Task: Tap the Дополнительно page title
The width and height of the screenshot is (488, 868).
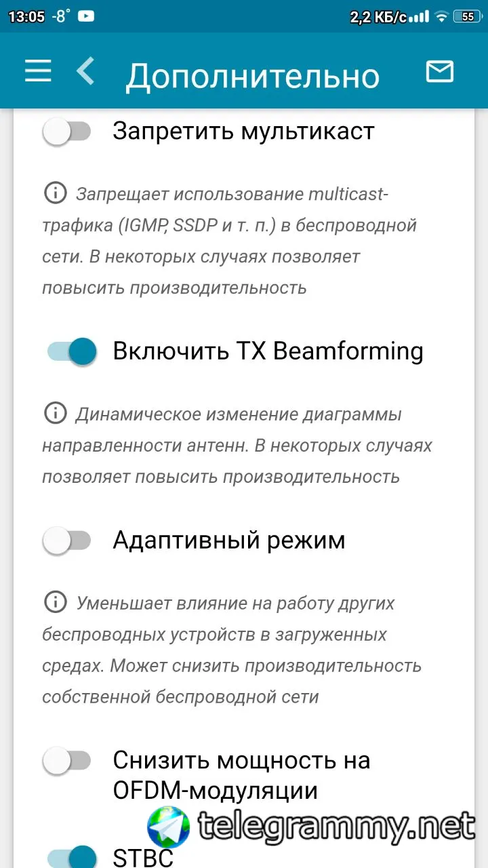Action: coord(252,75)
